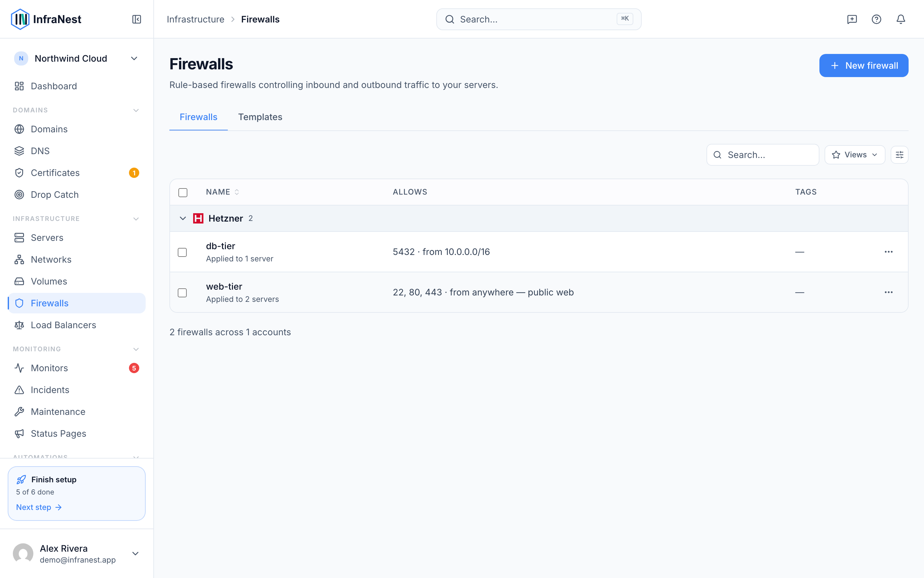The image size is (924, 578).
Task: Click the Maintenance wrench icon
Action: tap(19, 412)
